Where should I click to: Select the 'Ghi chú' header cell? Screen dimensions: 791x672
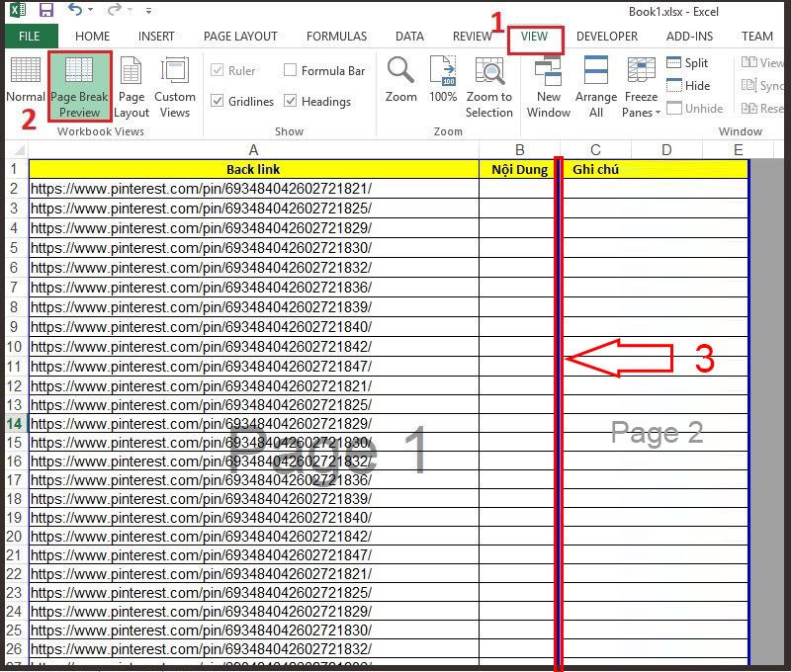596,169
